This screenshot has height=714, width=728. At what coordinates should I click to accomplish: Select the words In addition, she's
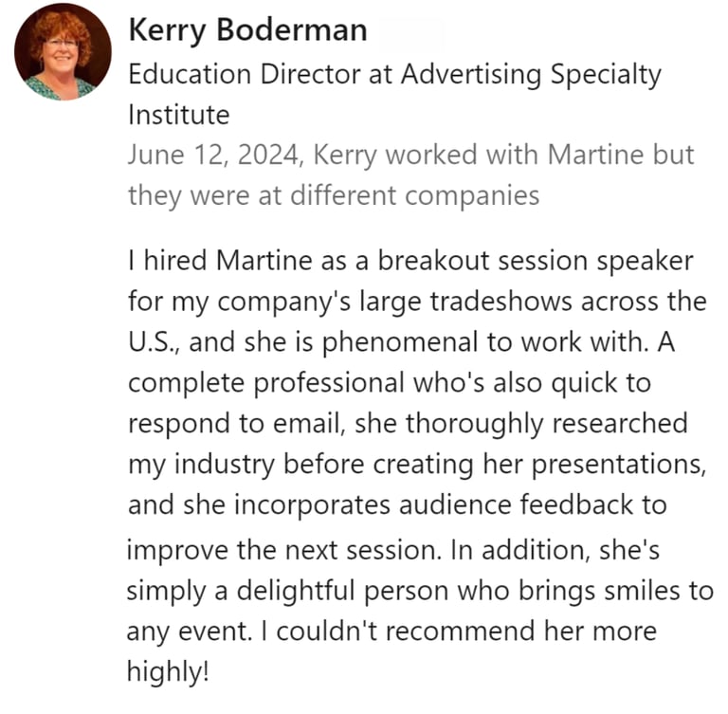tap(555, 550)
